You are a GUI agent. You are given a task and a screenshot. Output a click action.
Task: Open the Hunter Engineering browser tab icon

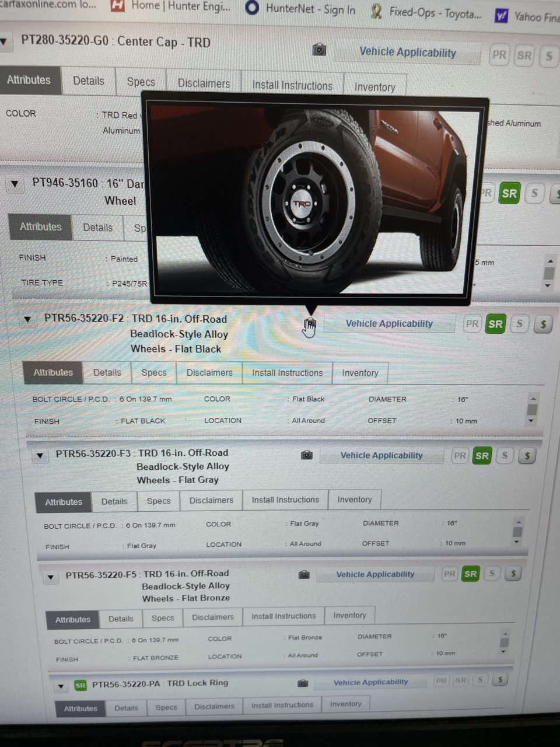(118, 6)
